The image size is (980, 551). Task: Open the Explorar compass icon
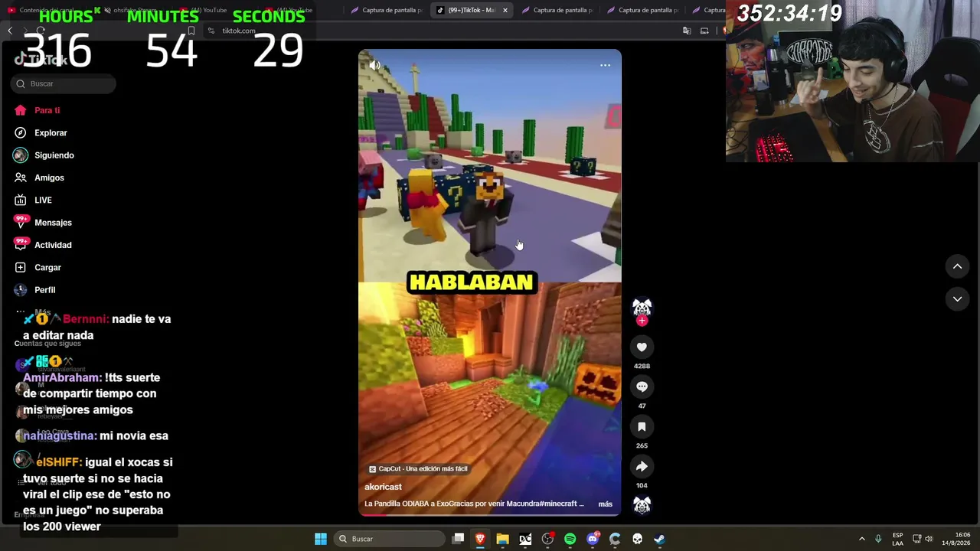coord(21,133)
